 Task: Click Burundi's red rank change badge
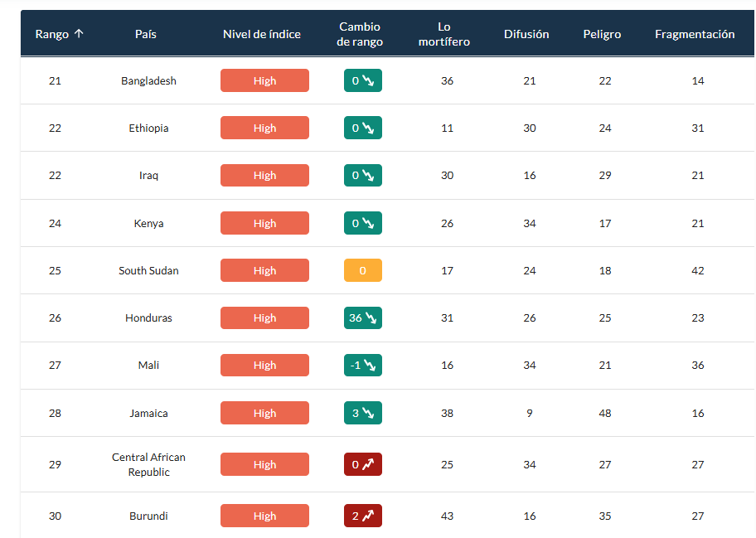point(363,516)
